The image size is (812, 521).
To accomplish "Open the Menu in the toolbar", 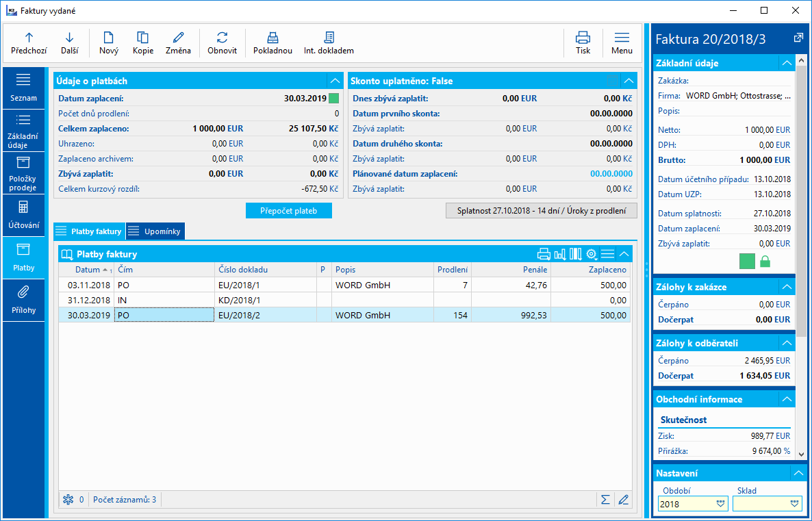I will (x=622, y=42).
